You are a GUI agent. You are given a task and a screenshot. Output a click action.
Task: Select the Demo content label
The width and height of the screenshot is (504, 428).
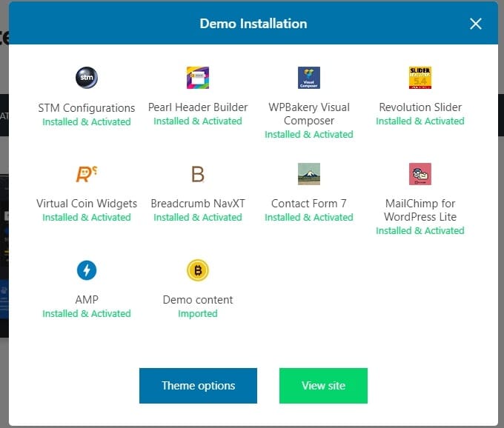pos(198,300)
